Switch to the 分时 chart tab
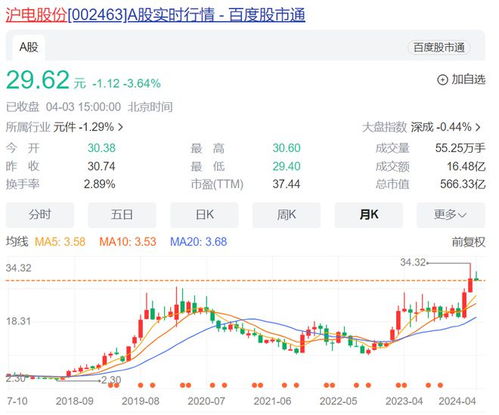 click(x=40, y=215)
